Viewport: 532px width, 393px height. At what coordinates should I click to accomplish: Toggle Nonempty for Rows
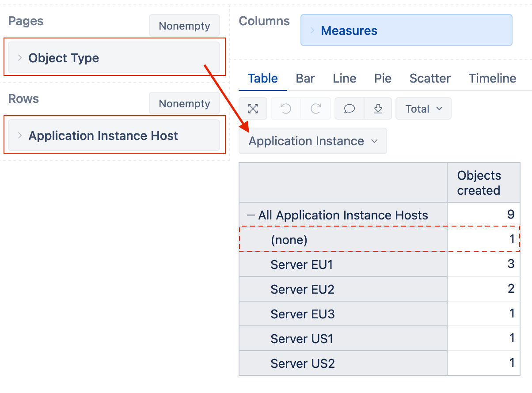click(184, 104)
